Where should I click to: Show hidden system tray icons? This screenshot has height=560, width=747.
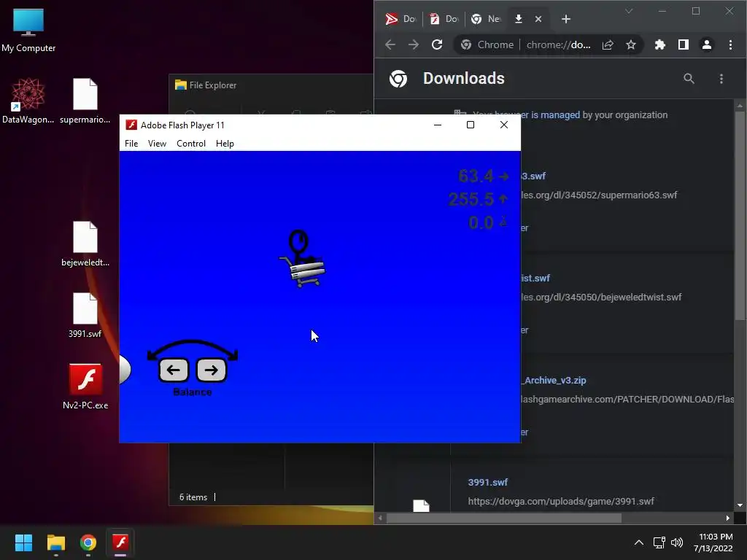pos(639,542)
